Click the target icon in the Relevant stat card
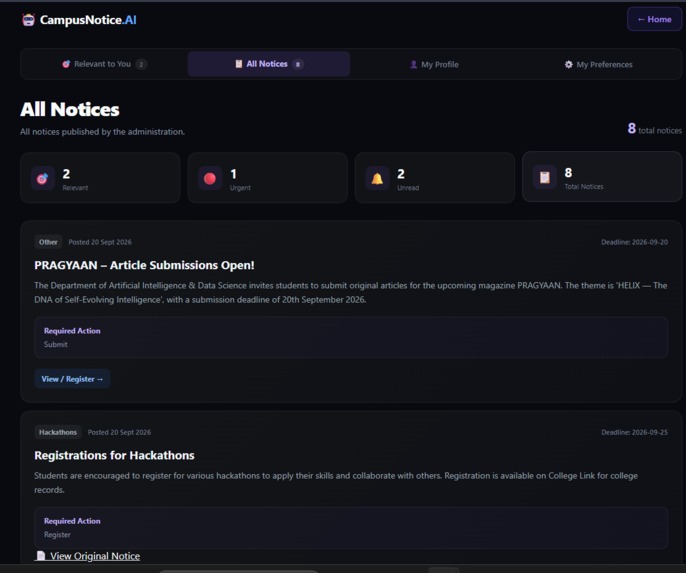This screenshot has width=686, height=573. 42,178
